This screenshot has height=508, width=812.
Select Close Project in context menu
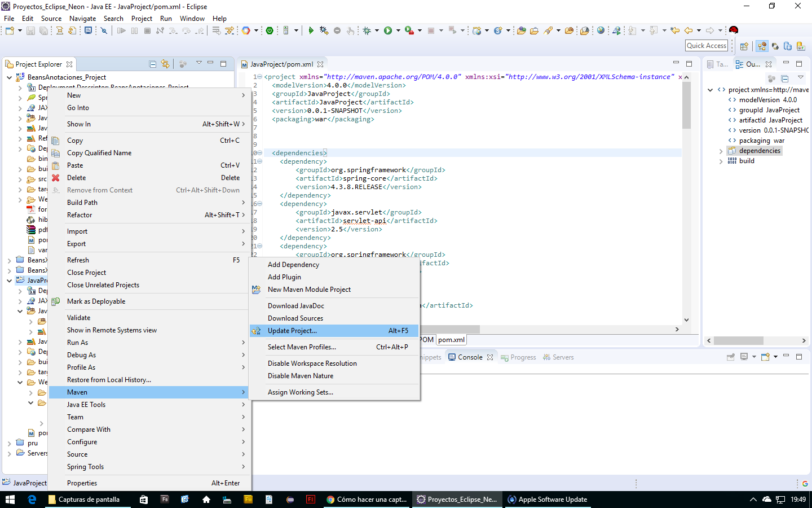click(149, 273)
